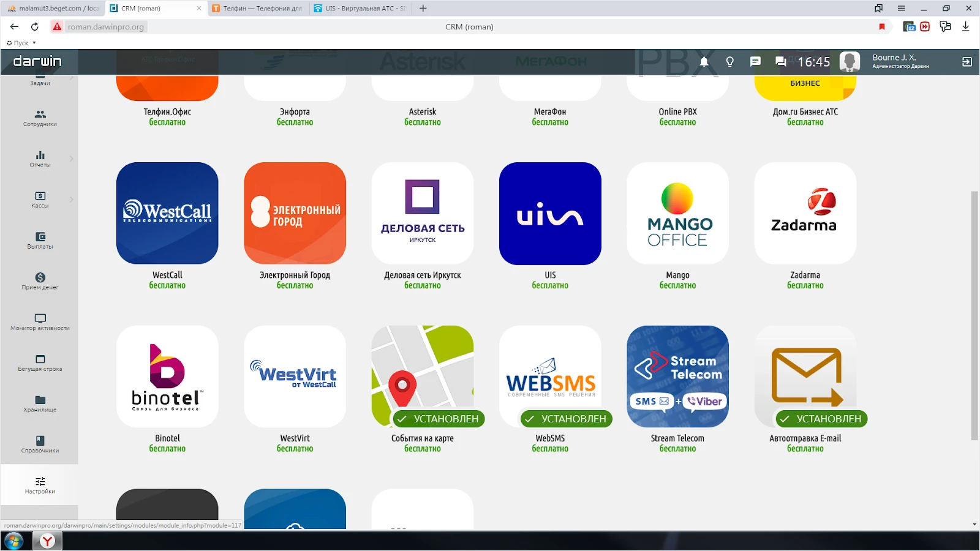Viewport: 980px width, 551px height.
Task: Click the Телфин.Офис module name
Action: pos(167,111)
